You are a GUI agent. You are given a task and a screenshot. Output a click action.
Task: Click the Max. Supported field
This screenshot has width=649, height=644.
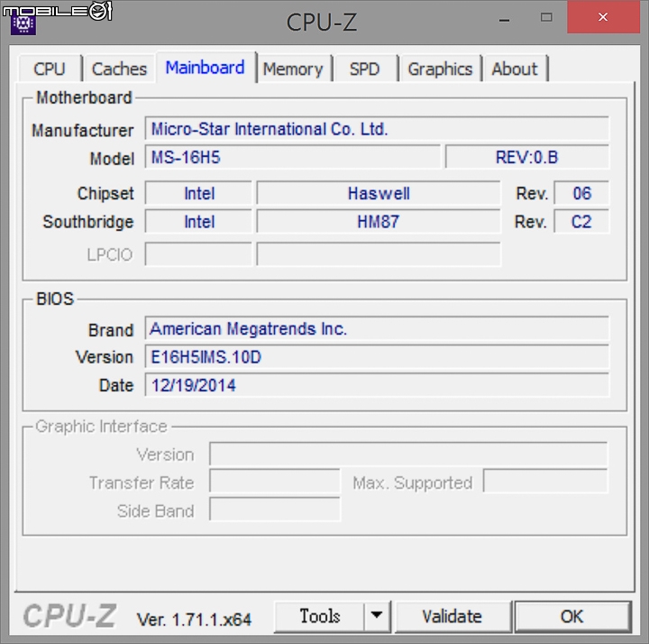[545, 482]
